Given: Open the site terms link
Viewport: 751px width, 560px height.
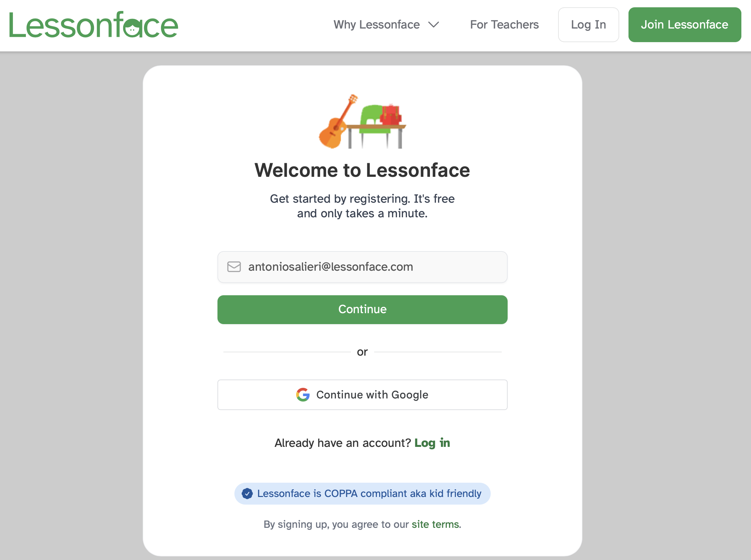Looking at the screenshot, I should point(436,525).
